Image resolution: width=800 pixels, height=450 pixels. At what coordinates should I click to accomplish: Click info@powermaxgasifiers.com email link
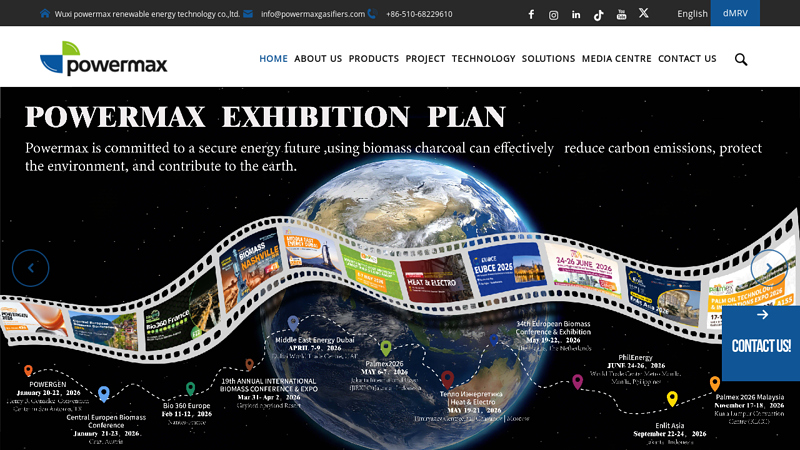313,14
